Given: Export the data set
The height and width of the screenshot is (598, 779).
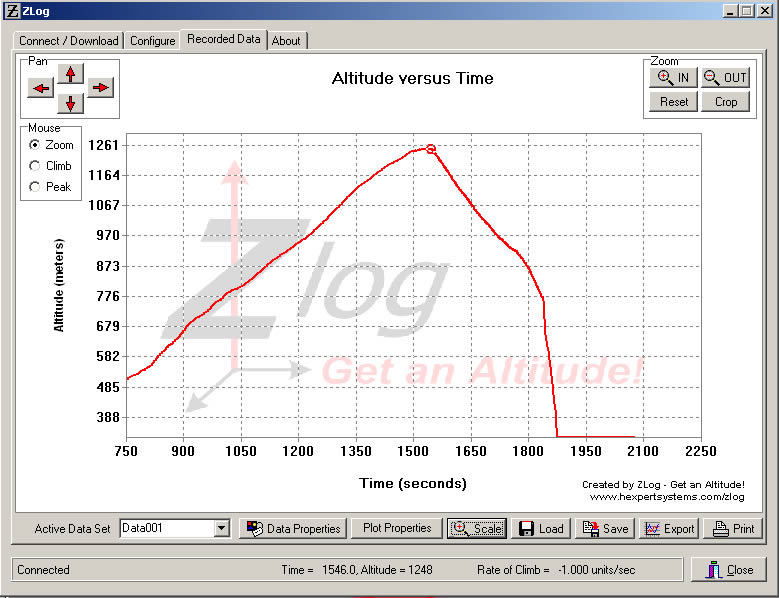Looking at the screenshot, I should [669, 528].
